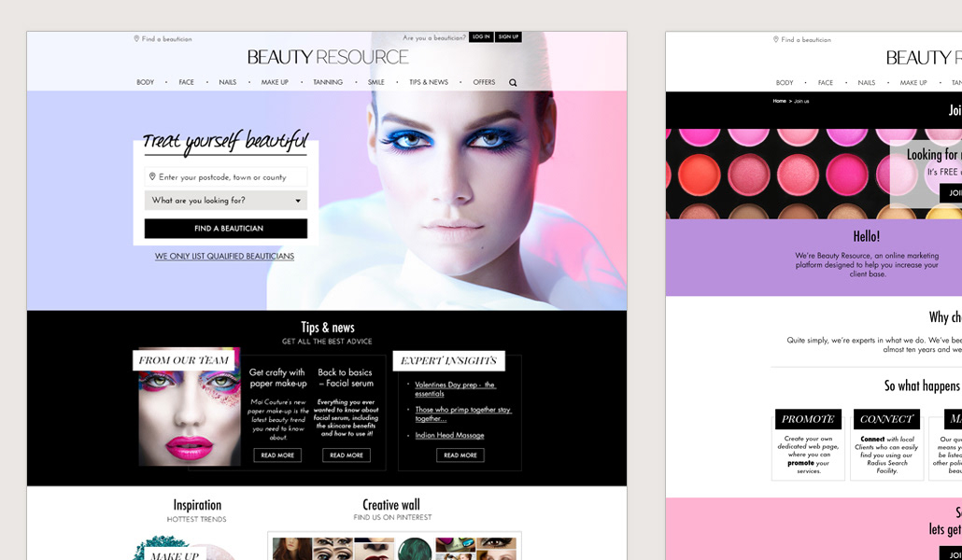
Task: Click 'Back to basics – Facial serum' heading
Action: [346, 378]
